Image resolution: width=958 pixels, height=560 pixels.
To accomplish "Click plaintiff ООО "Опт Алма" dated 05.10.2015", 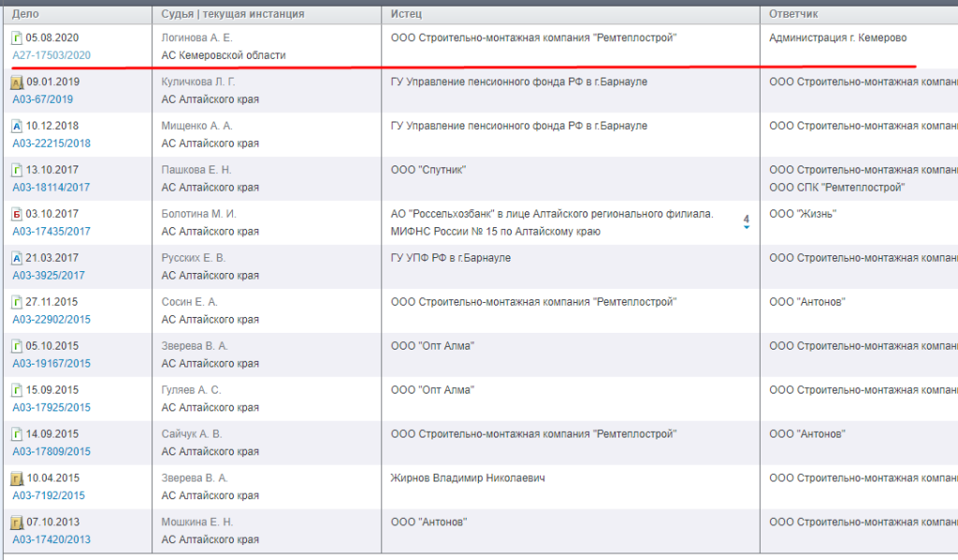I will 432,346.
